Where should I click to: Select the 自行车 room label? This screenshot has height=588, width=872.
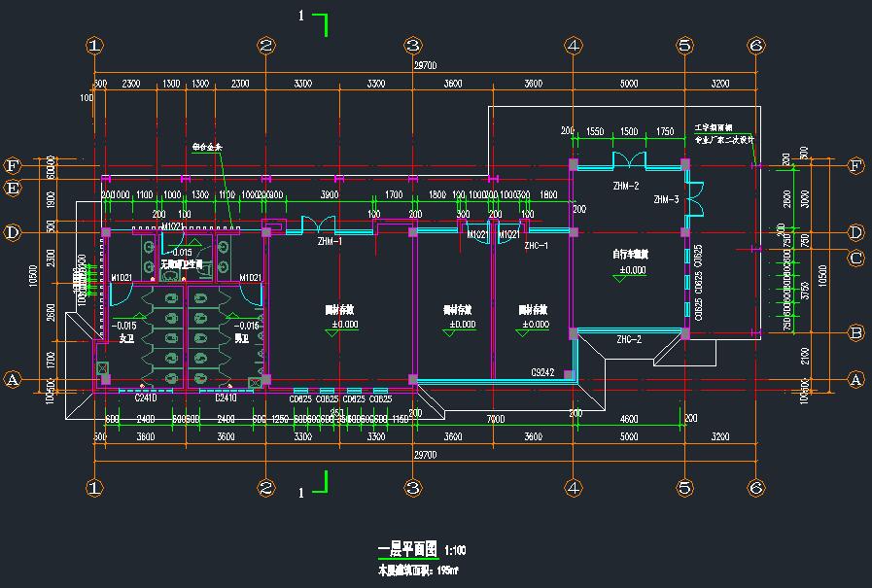point(631,254)
